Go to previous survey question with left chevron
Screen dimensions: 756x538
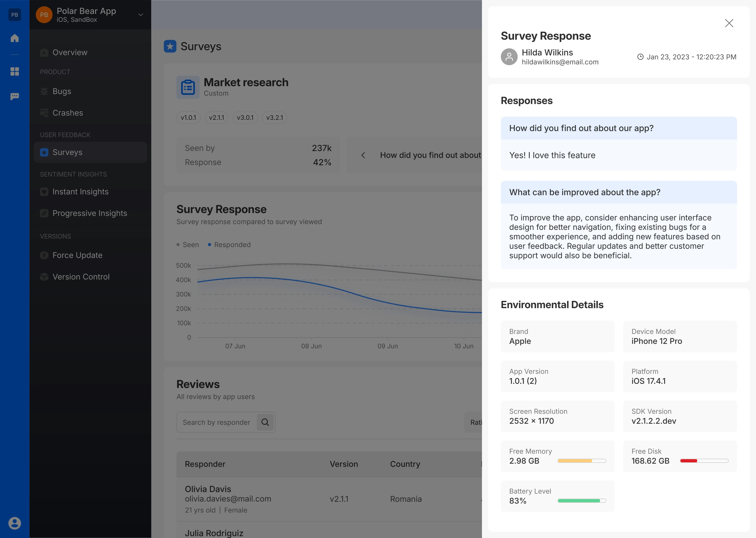363,155
